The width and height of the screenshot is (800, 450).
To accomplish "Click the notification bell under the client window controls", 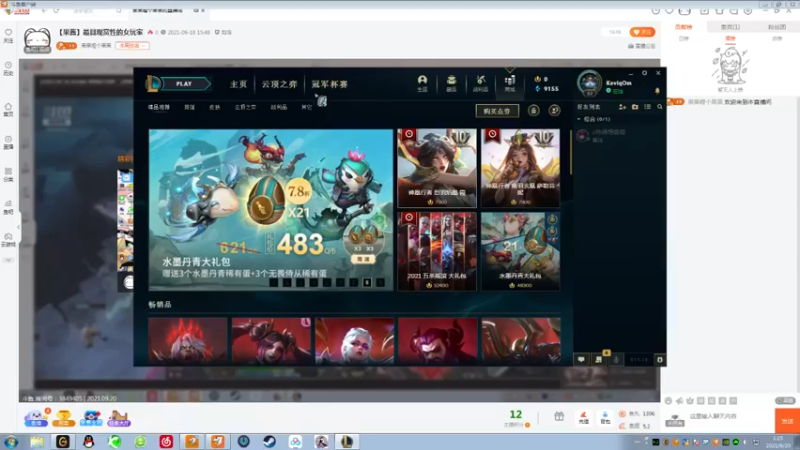I will [657, 91].
